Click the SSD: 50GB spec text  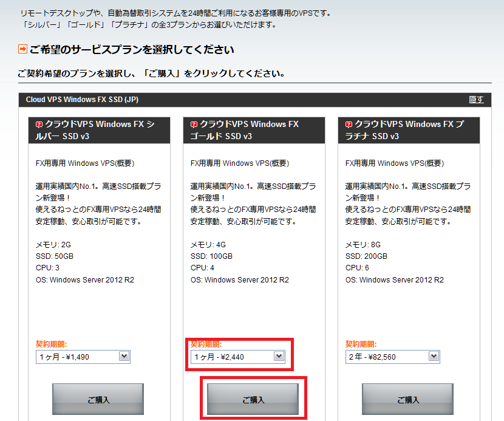(x=55, y=256)
